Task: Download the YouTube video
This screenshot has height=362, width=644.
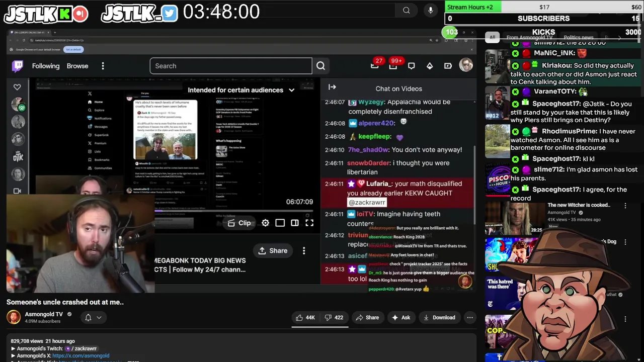Action: click(439, 317)
